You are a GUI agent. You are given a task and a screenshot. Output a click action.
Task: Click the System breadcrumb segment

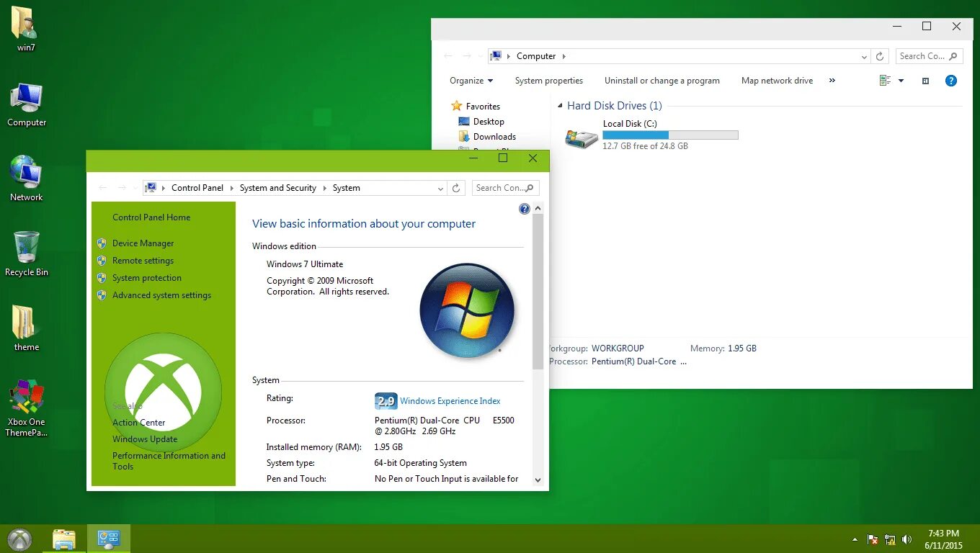(x=346, y=188)
